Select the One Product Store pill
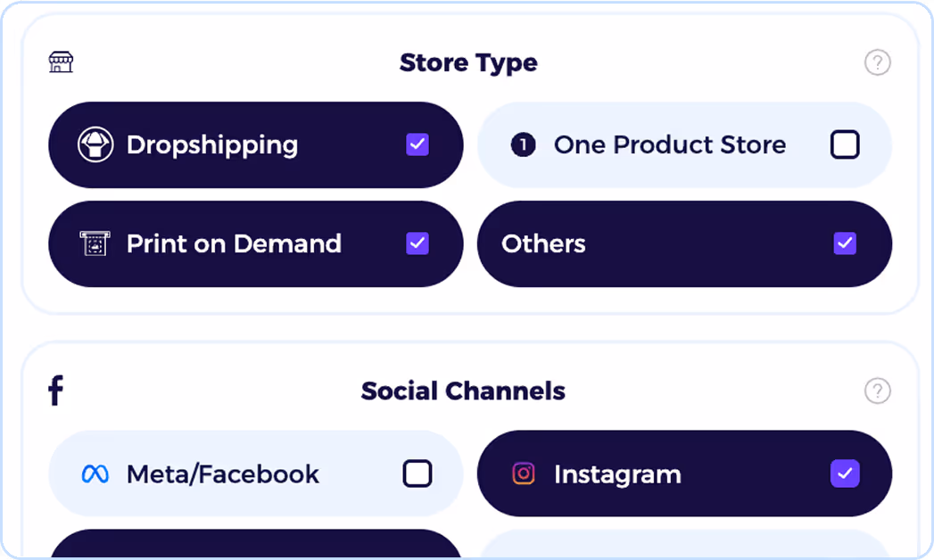This screenshot has width=934, height=560. tap(669, 144)
